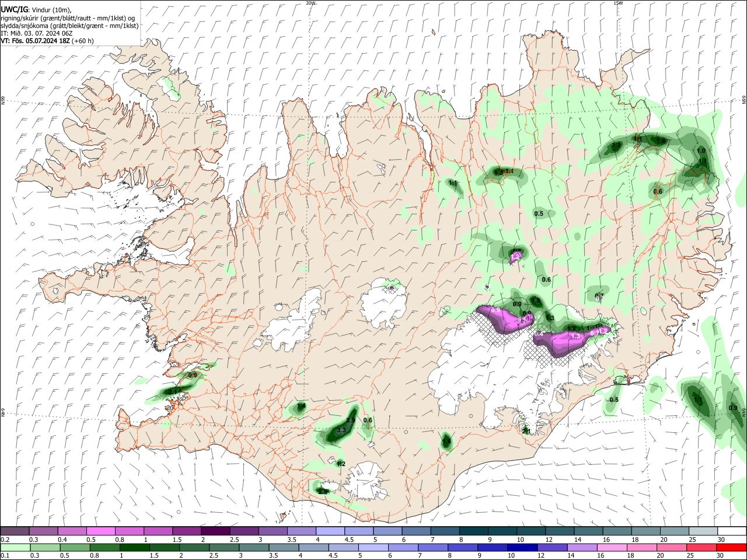The width and height of the screenshot is (747, 560).
Task: Select the 3.3 rainfall value on the map
Action: 342,430
